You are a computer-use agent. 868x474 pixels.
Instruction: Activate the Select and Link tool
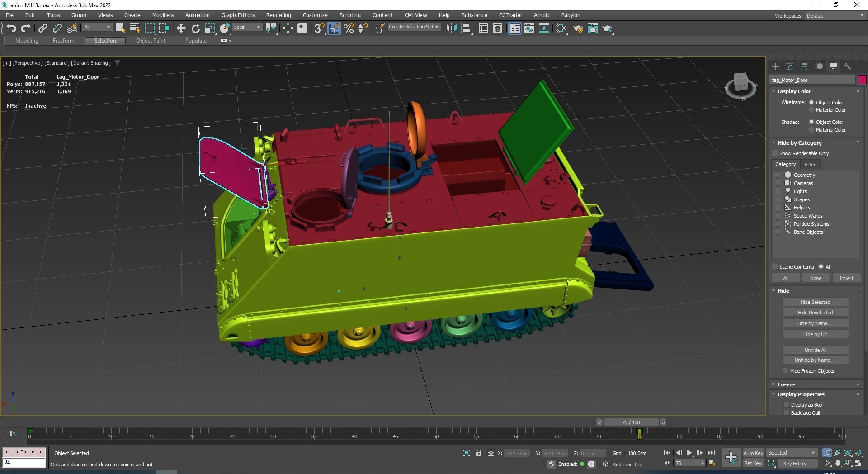pos(42,28)
